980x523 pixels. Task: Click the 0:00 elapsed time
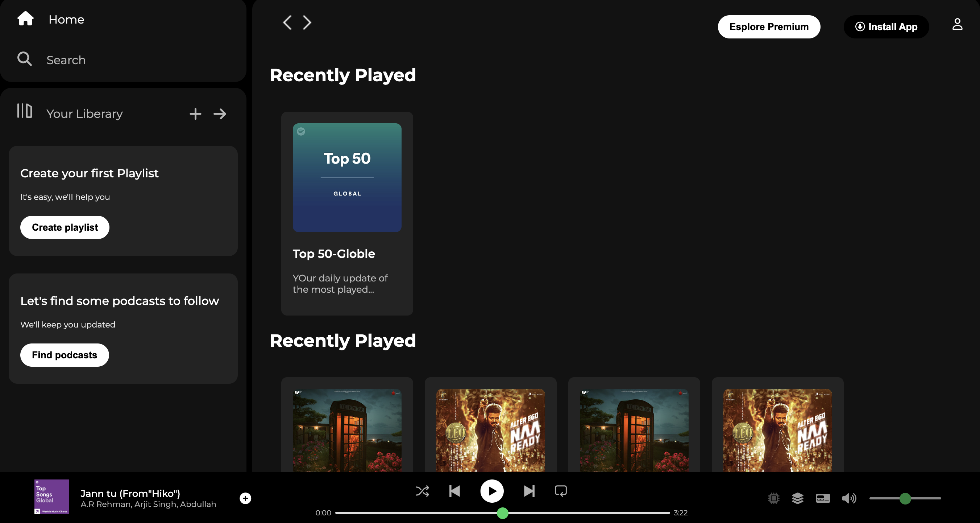323,513
